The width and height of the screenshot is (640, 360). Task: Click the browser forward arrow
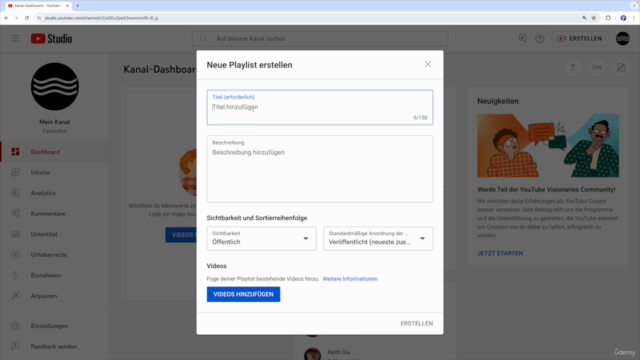tap(17, 18)
